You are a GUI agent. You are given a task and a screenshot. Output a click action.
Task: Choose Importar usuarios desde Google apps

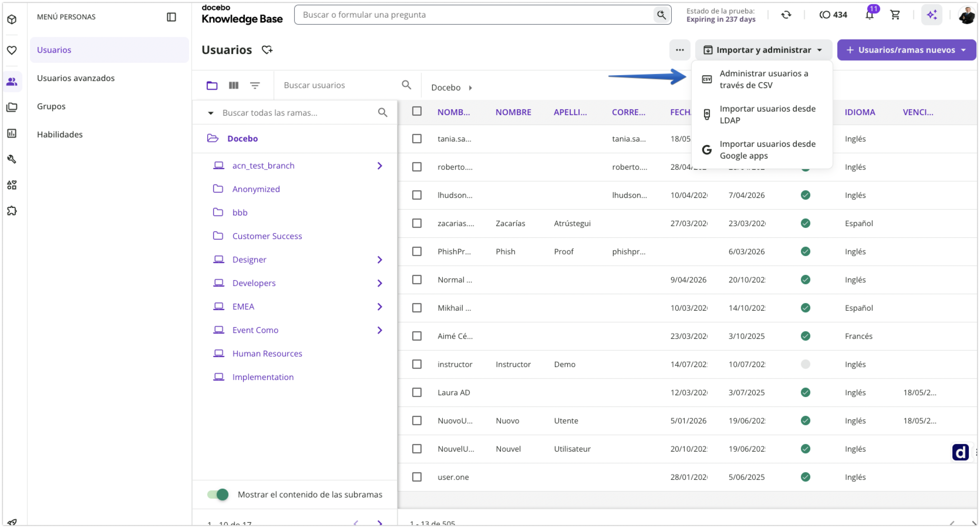coord(762,150)
